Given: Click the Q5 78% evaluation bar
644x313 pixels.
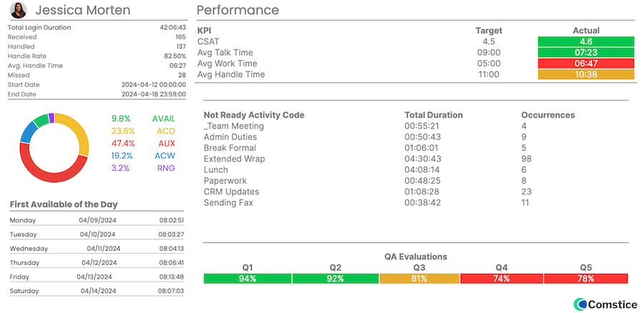Looking at the screenshot, I should (x=585, y=279).
